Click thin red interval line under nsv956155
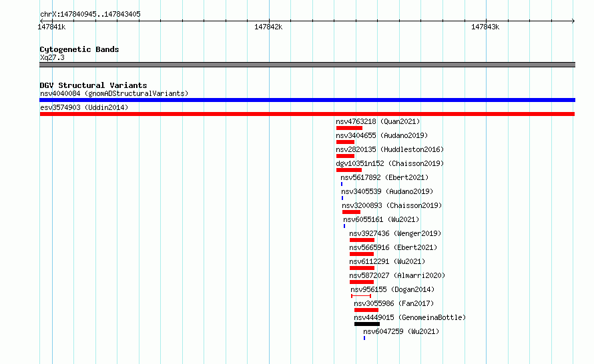 (x=361, y=296)
